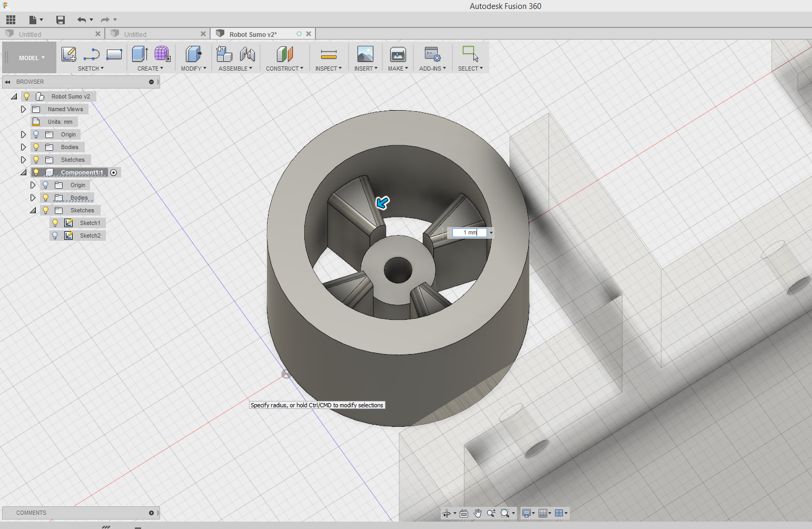Click the Press Pull Modify icon
Viewport: 812px width, 529px height.
tap(193, 53)
